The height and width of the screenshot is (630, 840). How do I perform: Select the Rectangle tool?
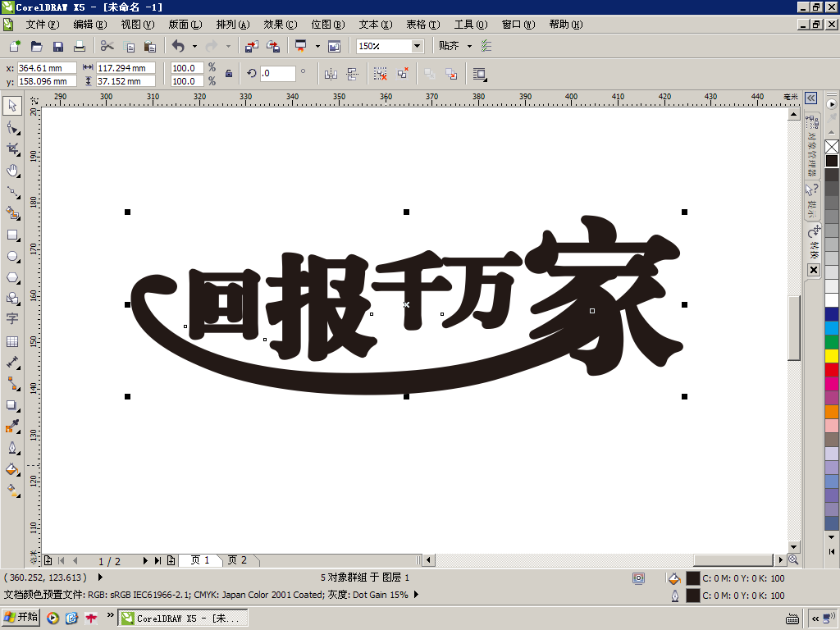pyautogui.click(x=12, y=235)
